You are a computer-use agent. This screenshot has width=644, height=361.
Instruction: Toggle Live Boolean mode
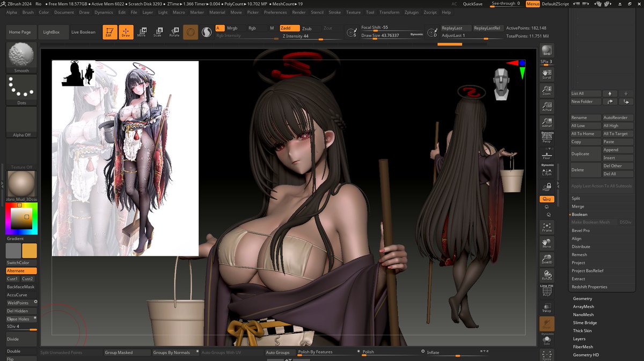click(x=83, y=32)
